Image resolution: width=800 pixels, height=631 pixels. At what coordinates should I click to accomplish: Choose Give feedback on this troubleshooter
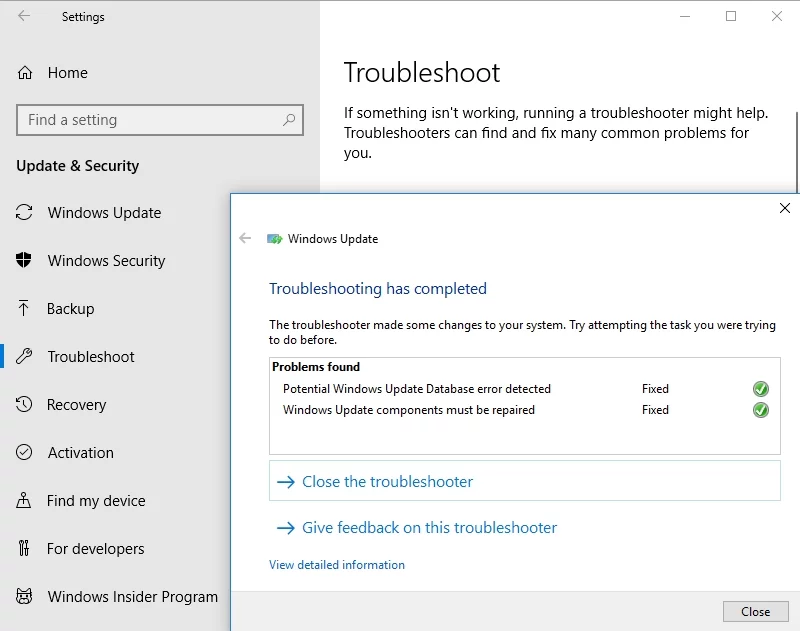coord(429,528)
